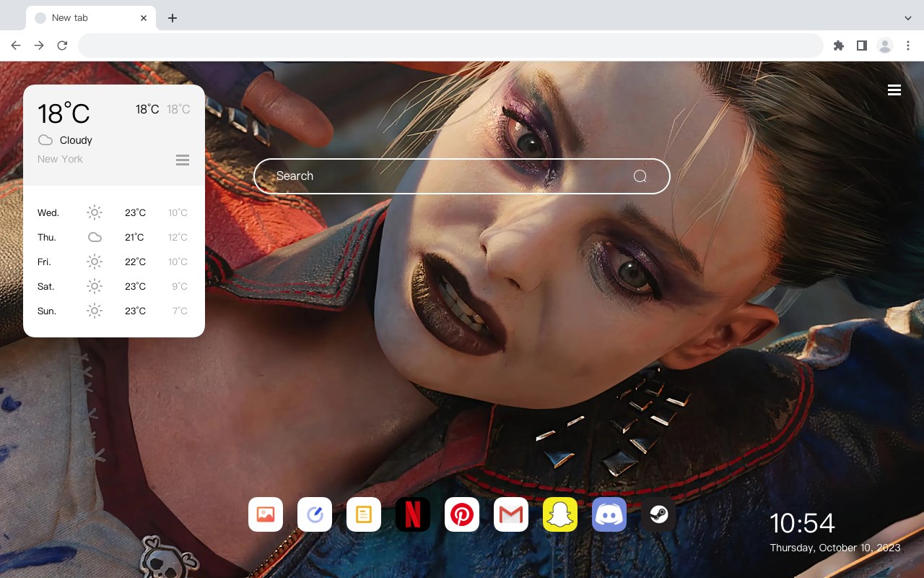Click Friday's 22°C high temperature
Viewport: 924px width, 578px height.
click(135, 262)
